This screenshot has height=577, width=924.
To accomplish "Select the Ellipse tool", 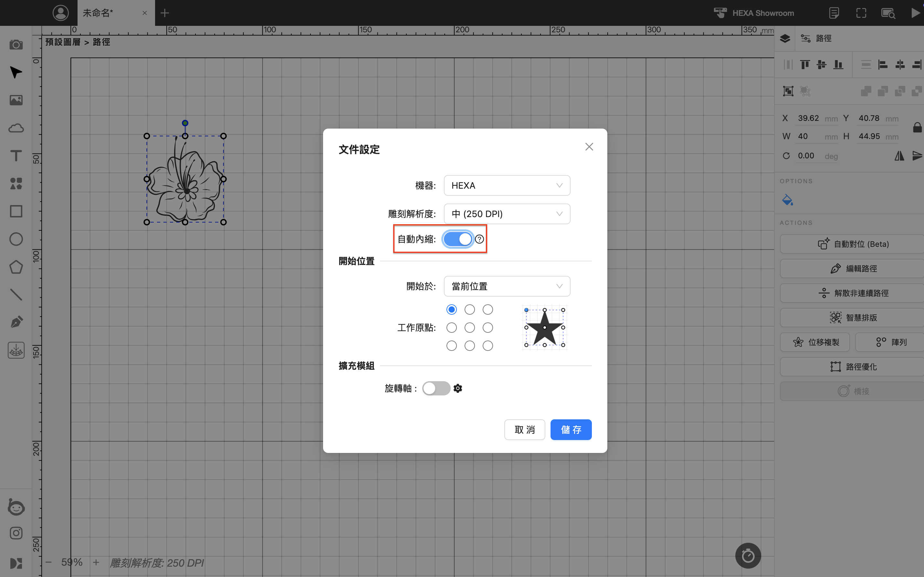I will click(x=16, y=239).
